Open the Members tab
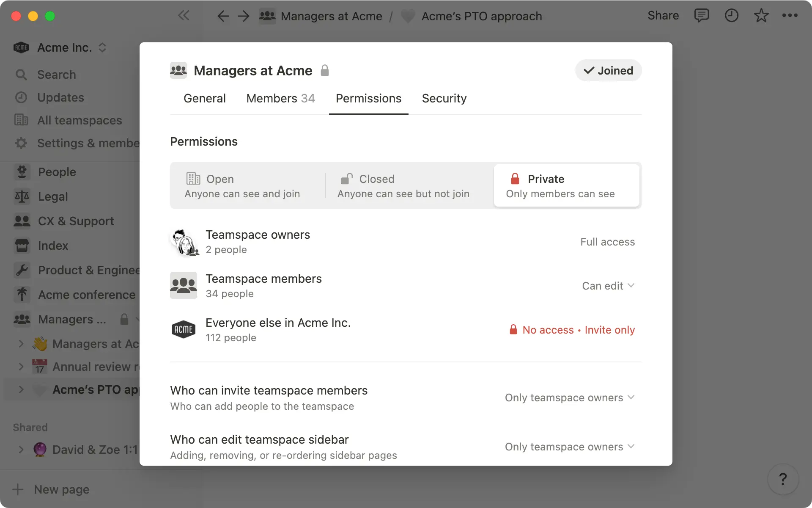This screenshot has height=508, width=812. (x=280, y=98)
